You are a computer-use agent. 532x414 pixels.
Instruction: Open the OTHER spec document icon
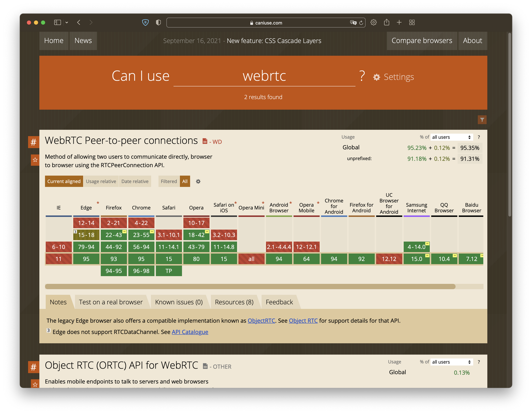[205, 366]
